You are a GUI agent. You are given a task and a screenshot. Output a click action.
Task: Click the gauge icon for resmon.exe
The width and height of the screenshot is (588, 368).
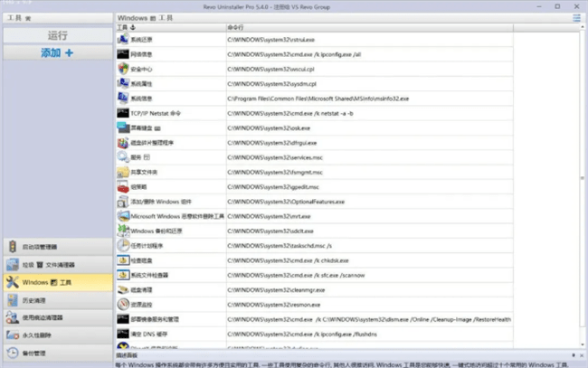click(123, 305)
